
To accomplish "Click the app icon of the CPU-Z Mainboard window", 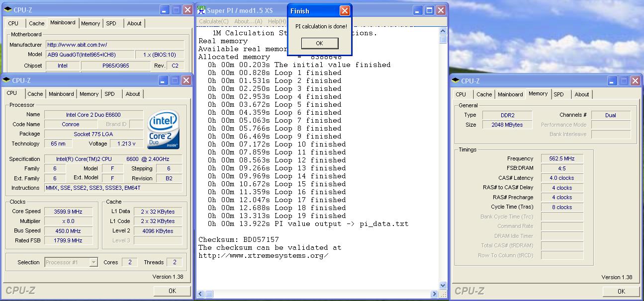I will pyautogui.click(x=6, y=9).
